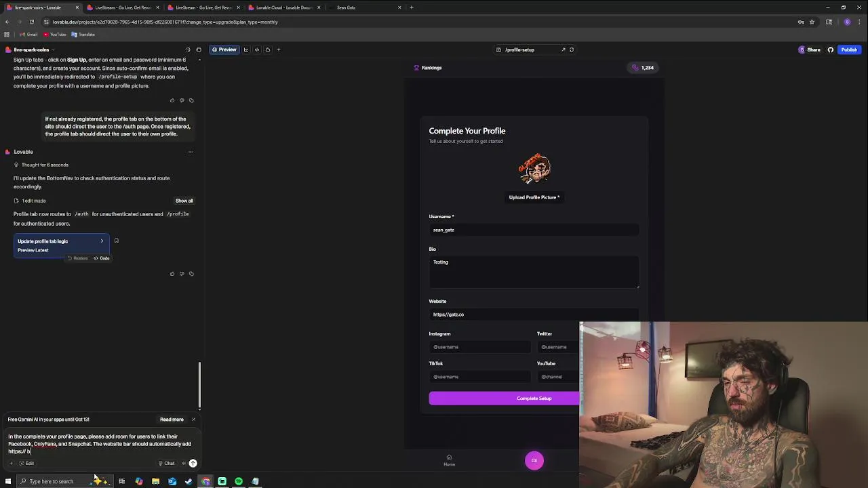Click the Publish button
The image size is (868, 488).
click(x=849, y=49)
